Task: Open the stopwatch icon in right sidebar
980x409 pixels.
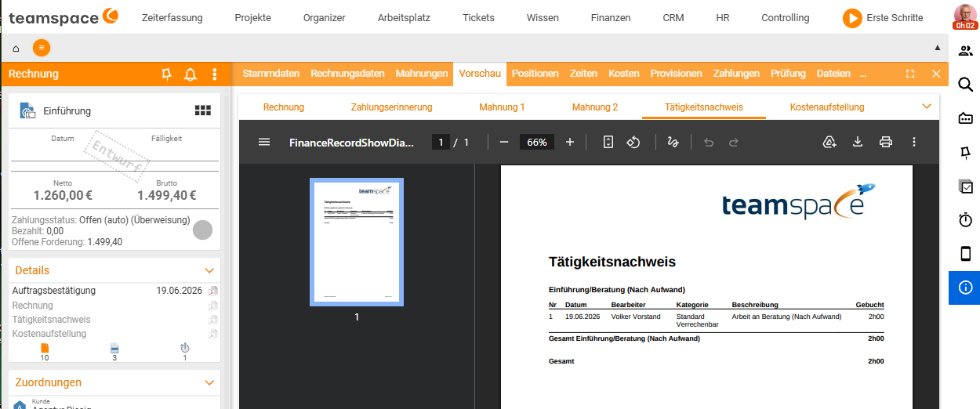Action: coord(965,220)
